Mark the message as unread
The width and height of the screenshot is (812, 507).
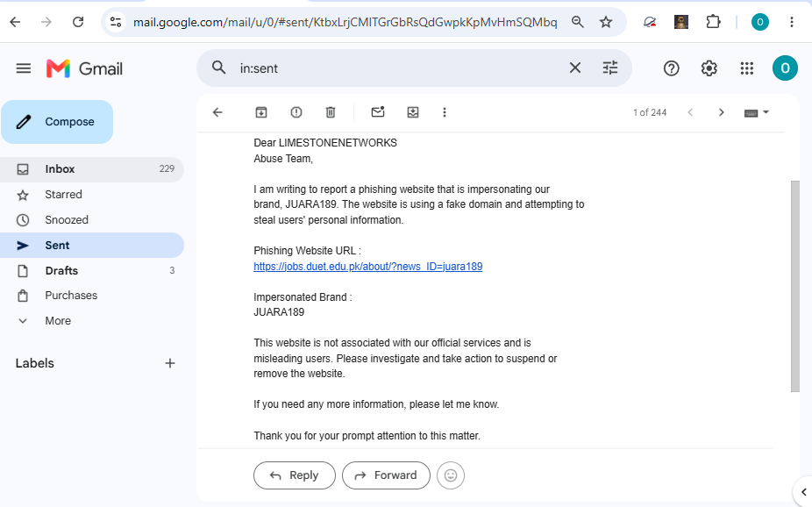point(378,112)
